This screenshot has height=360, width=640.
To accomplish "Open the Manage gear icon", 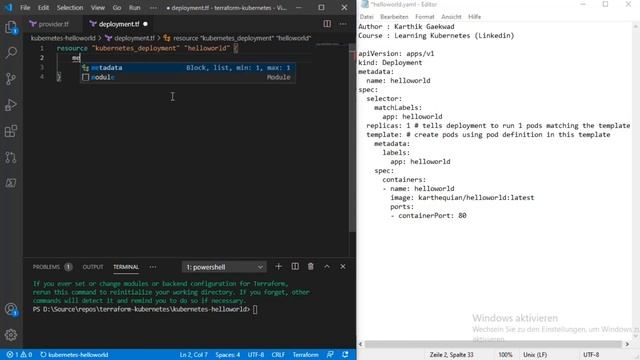I will pyautogui.click(x=11, y=335).
